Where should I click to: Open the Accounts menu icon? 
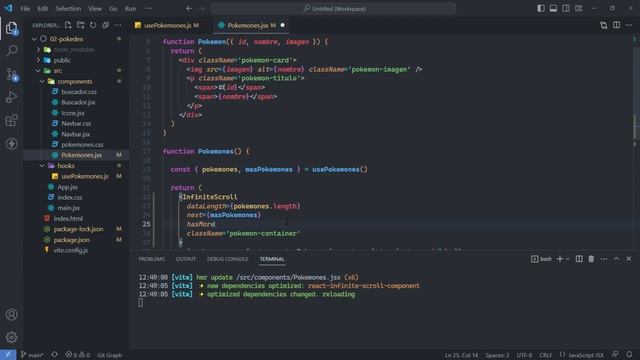click(12, 315)
